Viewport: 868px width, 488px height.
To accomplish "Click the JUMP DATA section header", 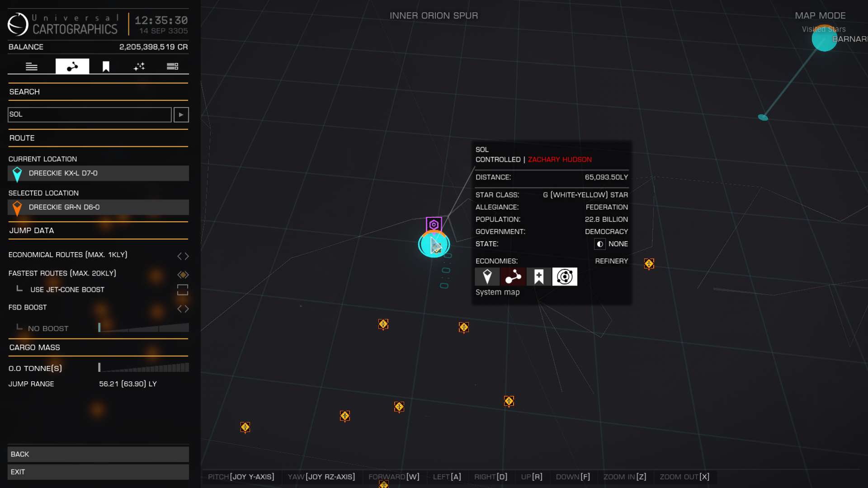I will pyautogui.click(x=32, y=230).
